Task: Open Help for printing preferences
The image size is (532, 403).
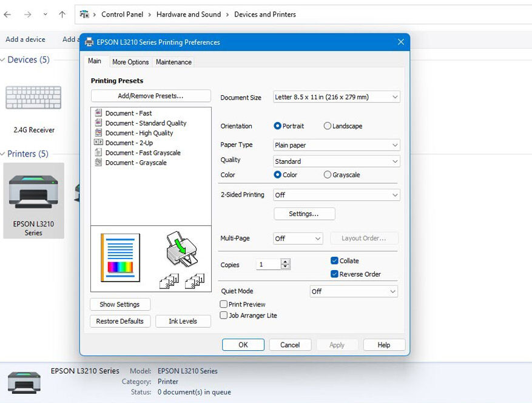Action: tap(384, 345)
